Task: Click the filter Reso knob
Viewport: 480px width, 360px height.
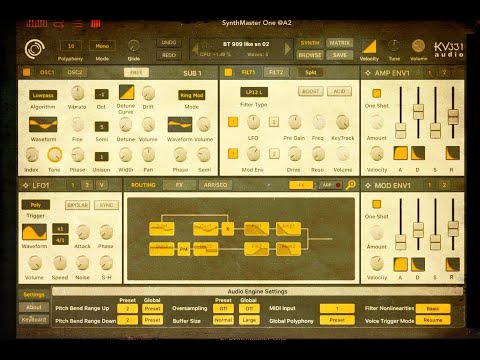Action: point(318,154)
